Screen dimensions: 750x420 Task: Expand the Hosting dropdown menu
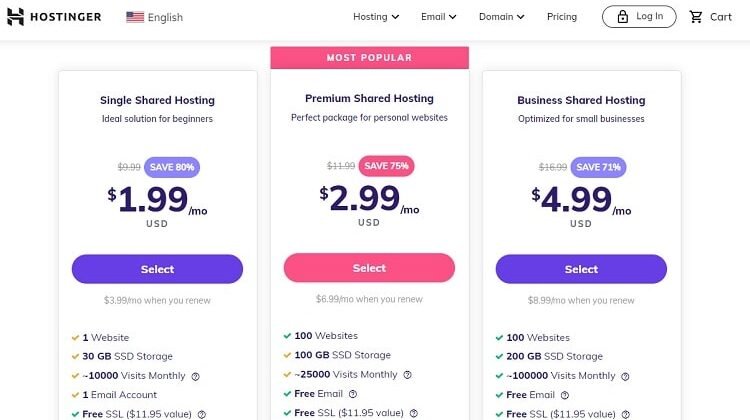pos(376,17)
